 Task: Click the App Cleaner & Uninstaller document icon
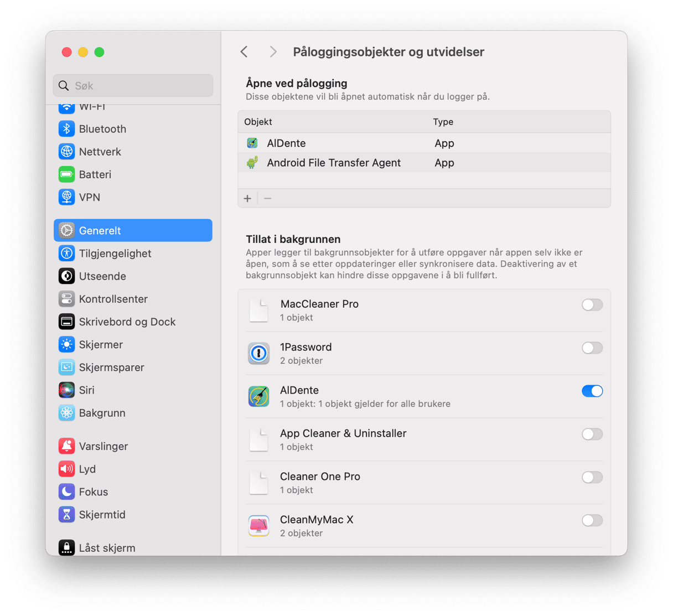point(258,439)
